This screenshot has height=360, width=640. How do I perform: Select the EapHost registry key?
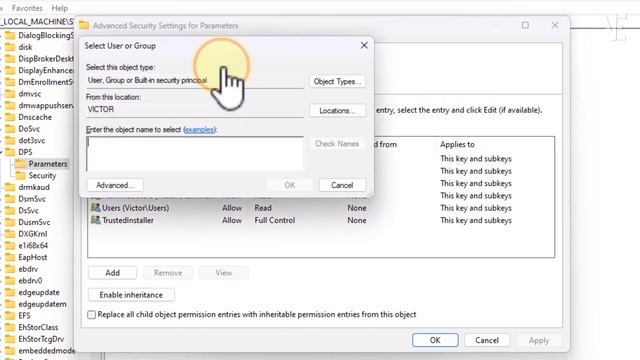(x=32, y=257)
